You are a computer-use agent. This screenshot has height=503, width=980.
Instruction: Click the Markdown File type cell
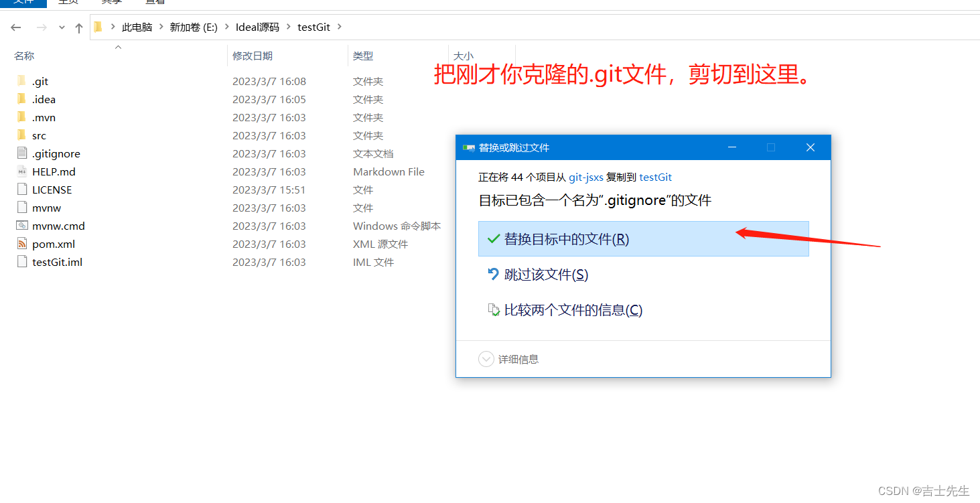pos(389,171)
